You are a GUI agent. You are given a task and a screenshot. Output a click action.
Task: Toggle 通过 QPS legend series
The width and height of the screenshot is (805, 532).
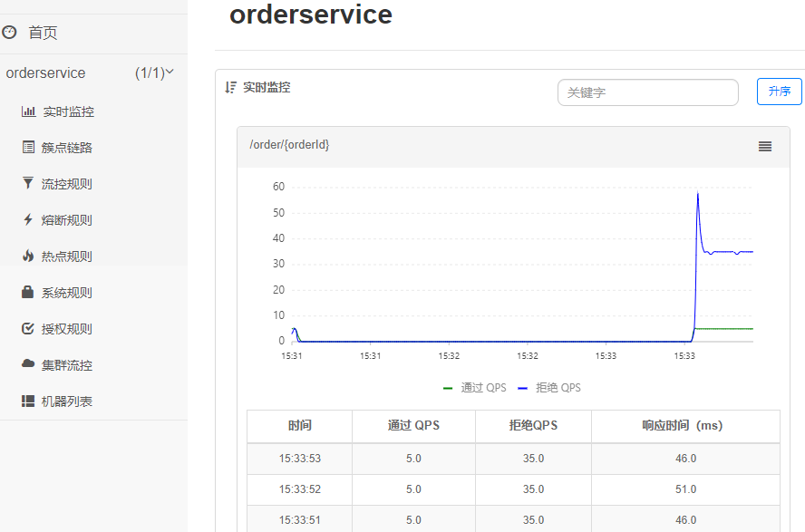pyautogui.click(x=474, y=388)
